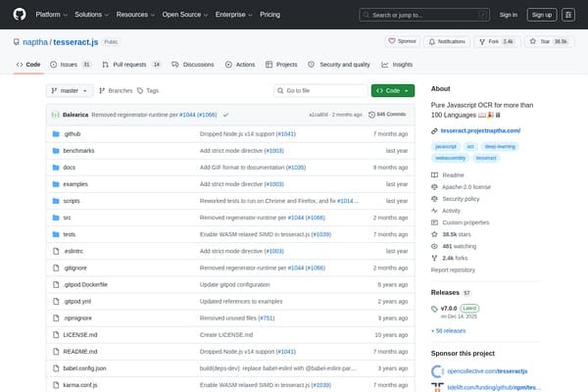Click the .github folder icon

coord(56,134)
